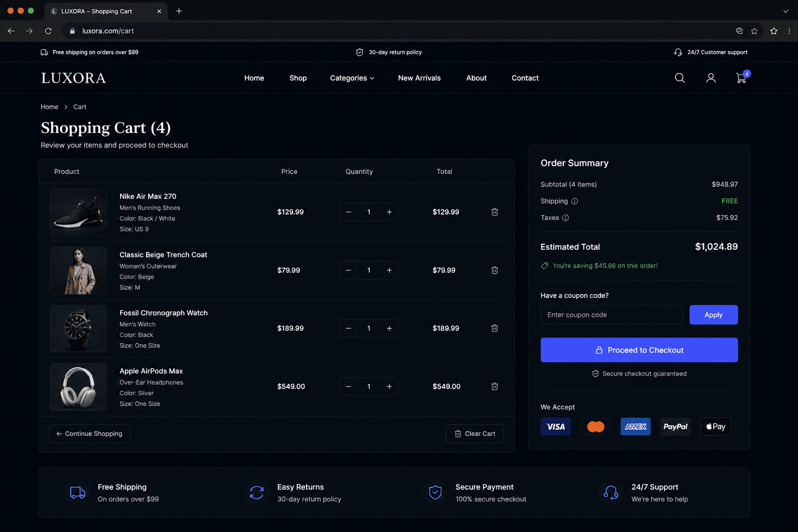Click Continue Shopping button
Screen dimensions: 798x532
[x=89, y=434]
